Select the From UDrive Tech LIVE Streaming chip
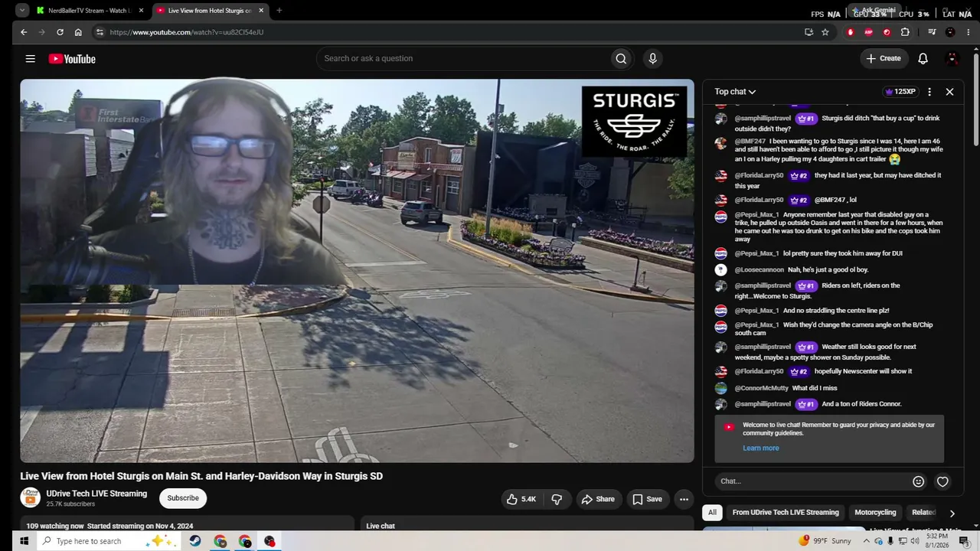The height and width of the screenshot is (551, 980). [x=786, y=513]
